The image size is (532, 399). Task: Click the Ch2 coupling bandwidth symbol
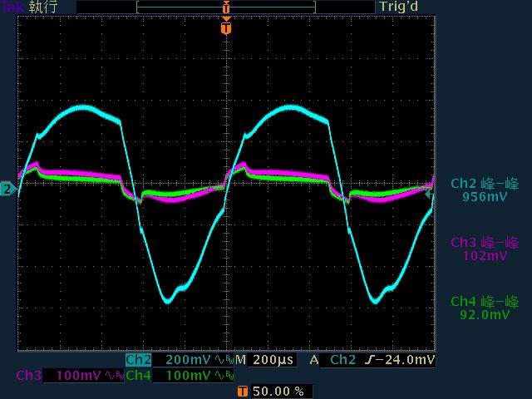coord(224,360)
